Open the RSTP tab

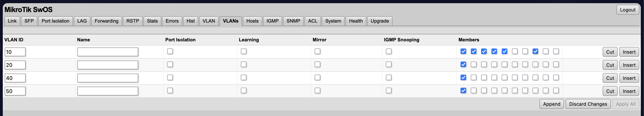click(132, 21)
